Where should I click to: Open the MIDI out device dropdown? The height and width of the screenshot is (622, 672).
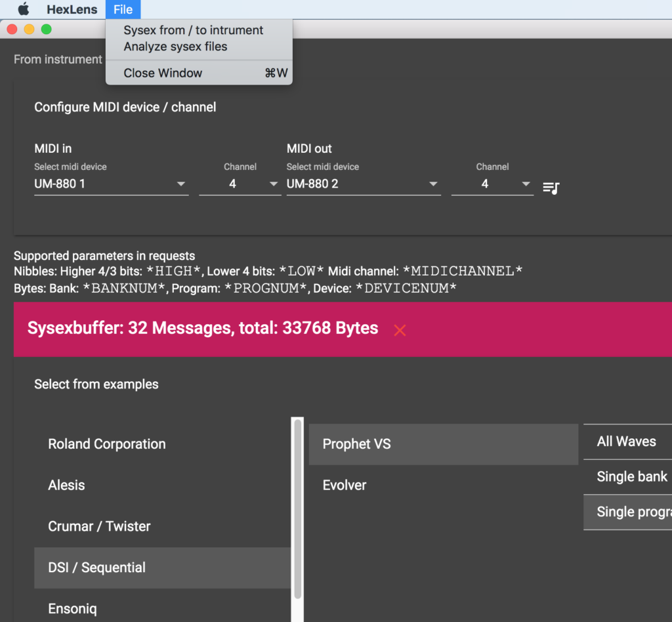(364, 184)
